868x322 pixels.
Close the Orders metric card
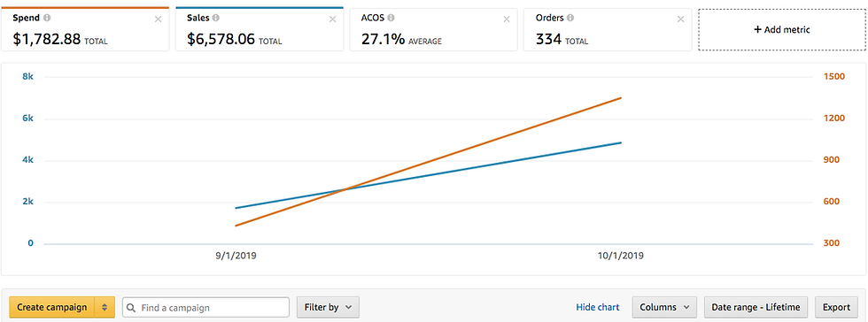[681, 19]
